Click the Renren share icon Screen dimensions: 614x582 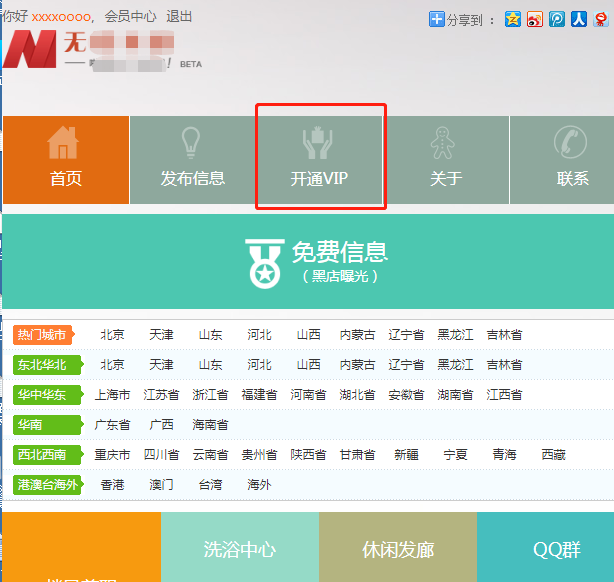tap(578, 19)
